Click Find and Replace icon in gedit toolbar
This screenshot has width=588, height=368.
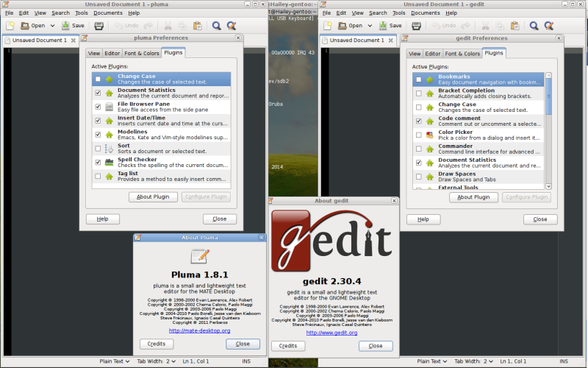549,26
